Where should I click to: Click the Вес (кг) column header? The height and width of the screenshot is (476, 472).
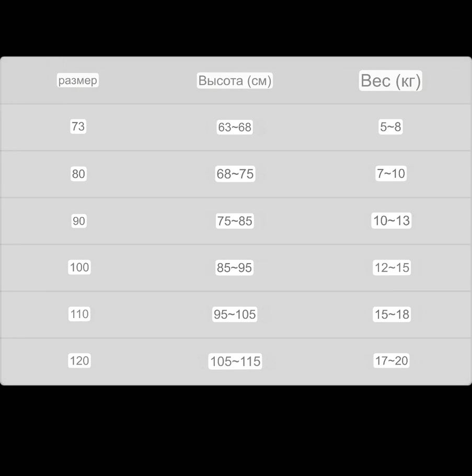(390, 81)
